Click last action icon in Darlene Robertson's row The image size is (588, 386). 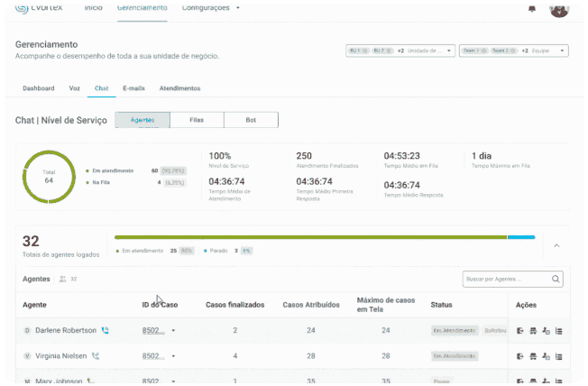(x=558, y=331)
